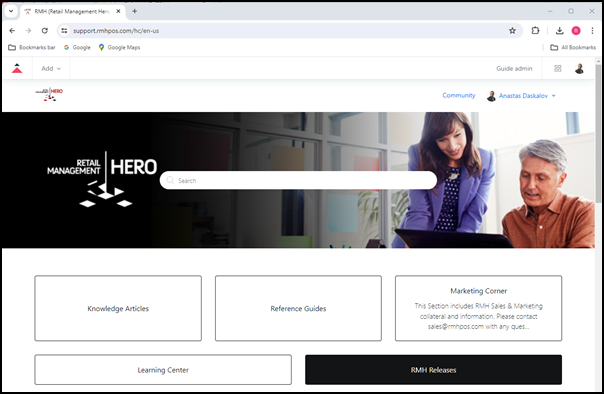Click the Retail Management Hero banner logo
The height and width of the screenshot is (394, 604).
tap(102, 179)
